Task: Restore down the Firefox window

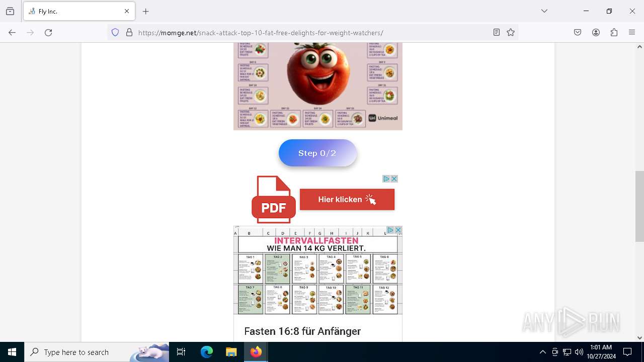Action: [609, 11]
